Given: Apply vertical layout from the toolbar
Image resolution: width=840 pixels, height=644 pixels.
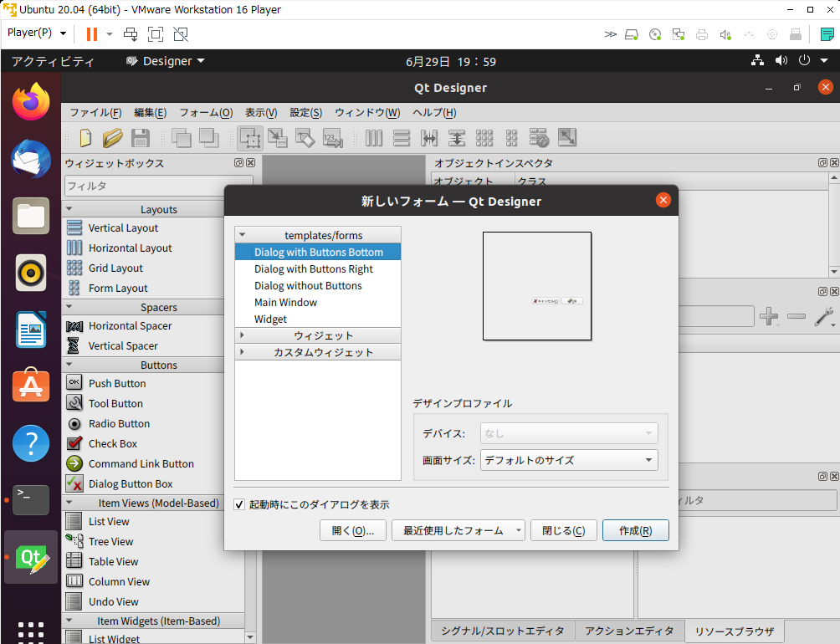Looking at the screenshot, I should 402,138.
